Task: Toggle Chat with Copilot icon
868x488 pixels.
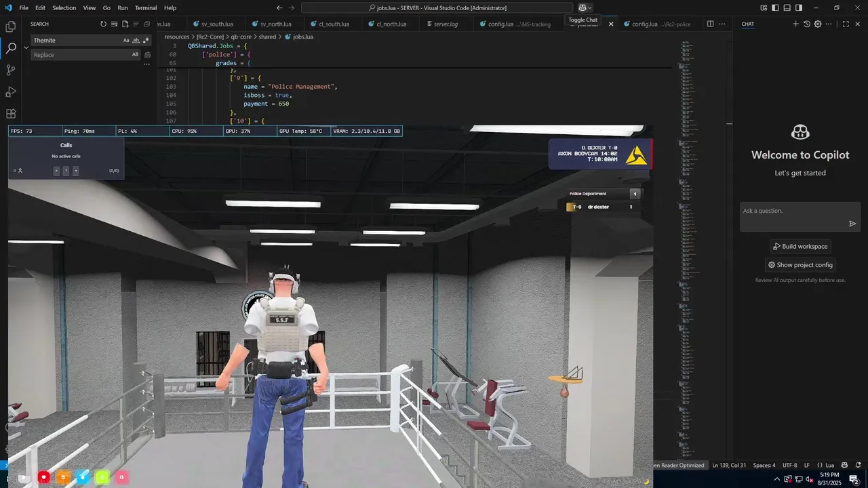Action: tap(582, 7)
